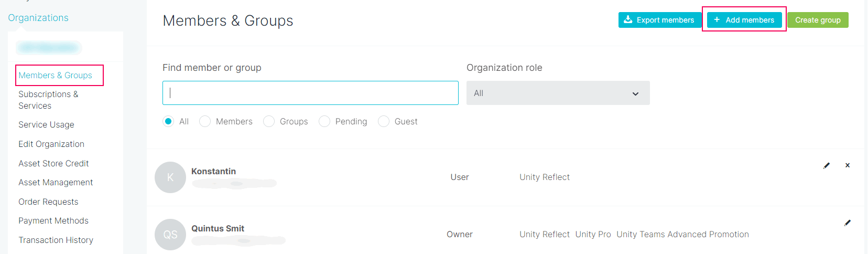Image resolution: width=868 pixels, height=254 pixels.
Task: Select the Guest radio filter
Action: (x=384, y=121)
